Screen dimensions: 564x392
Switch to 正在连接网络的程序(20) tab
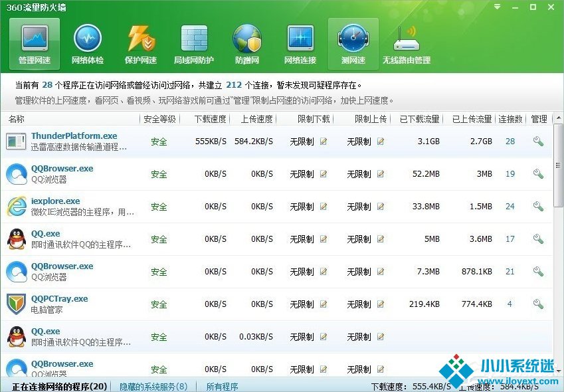pyautogui.click(x=59, y=387)
